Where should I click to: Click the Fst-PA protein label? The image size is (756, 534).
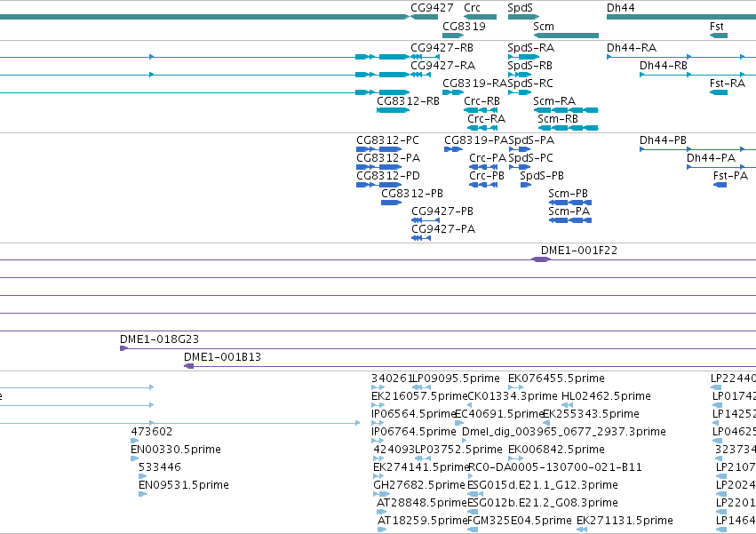(730, 176)
